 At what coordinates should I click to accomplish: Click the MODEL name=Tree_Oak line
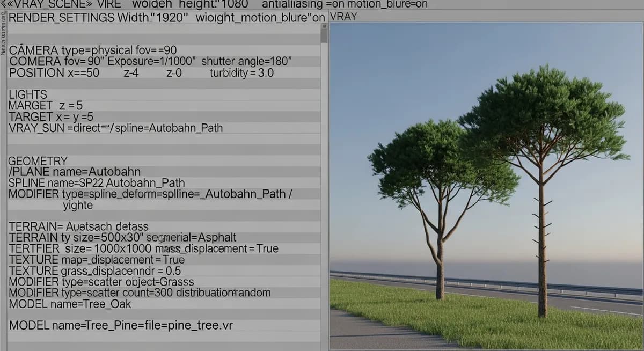[x=70, y=304]
